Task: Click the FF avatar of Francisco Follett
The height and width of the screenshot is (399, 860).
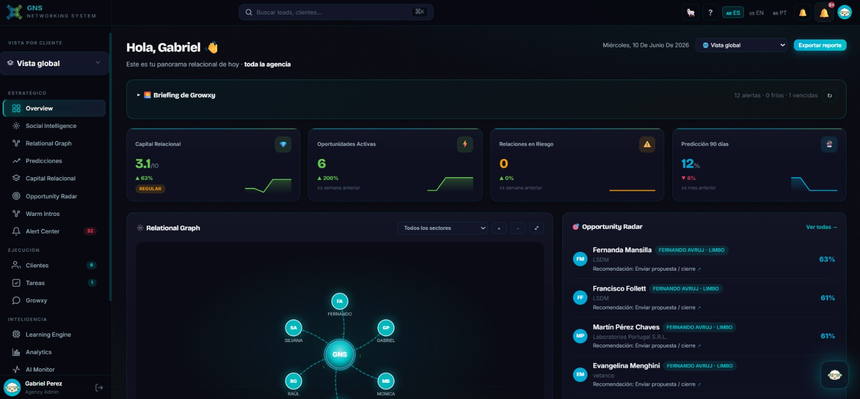Action: pyautogui.click(x=580, y=297)
